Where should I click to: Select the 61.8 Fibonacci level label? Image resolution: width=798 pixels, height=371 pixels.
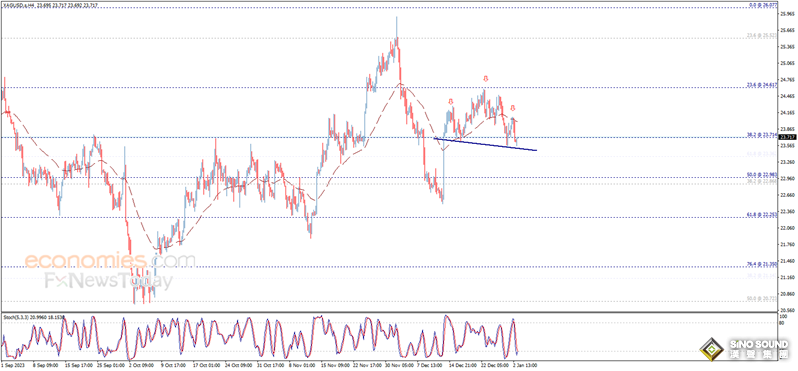click(x=762, y=215)
